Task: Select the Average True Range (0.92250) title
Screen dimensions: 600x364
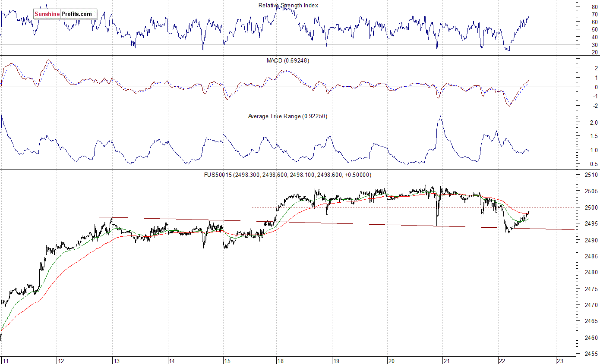Action: click(x=287, y=116)
